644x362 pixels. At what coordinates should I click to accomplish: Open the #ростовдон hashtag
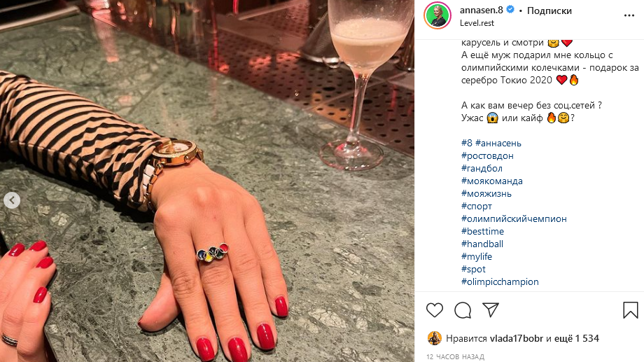tap(487, 155)
